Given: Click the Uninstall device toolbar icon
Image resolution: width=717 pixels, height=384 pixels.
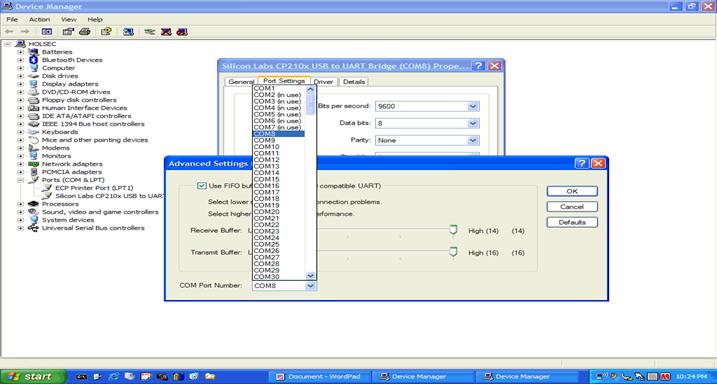Looking at the screenshot, I should pyautogui.click(x=166, y=32).
